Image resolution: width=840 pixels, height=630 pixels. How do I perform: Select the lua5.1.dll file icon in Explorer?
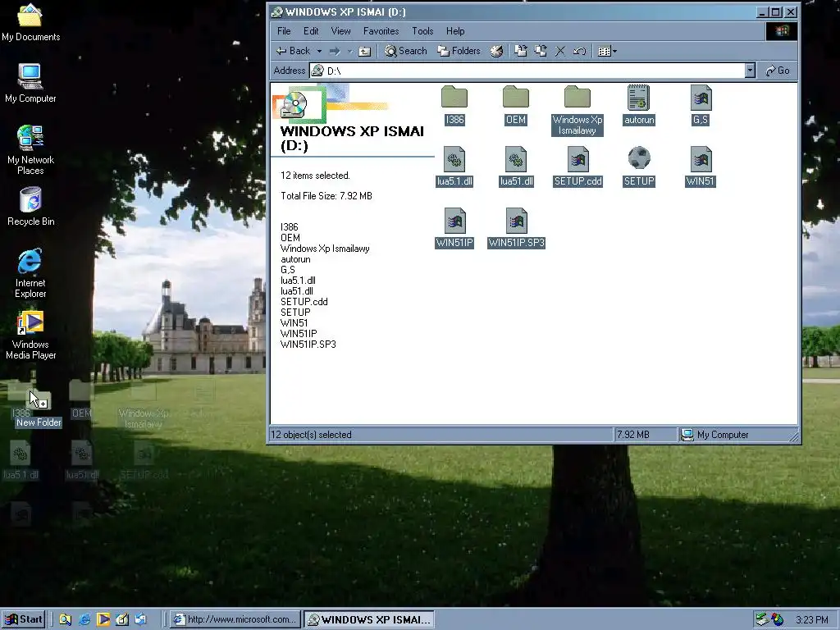point(454,167)
